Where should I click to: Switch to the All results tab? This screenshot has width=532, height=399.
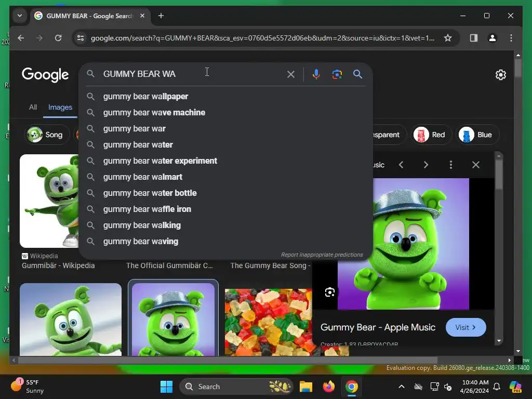[33, 107]
